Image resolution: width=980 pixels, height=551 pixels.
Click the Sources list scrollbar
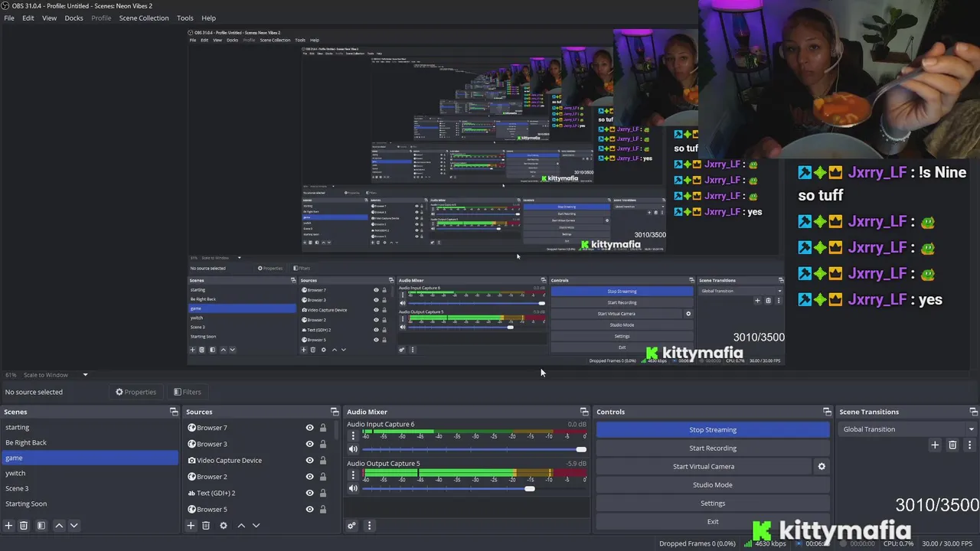tap(335, 430)
